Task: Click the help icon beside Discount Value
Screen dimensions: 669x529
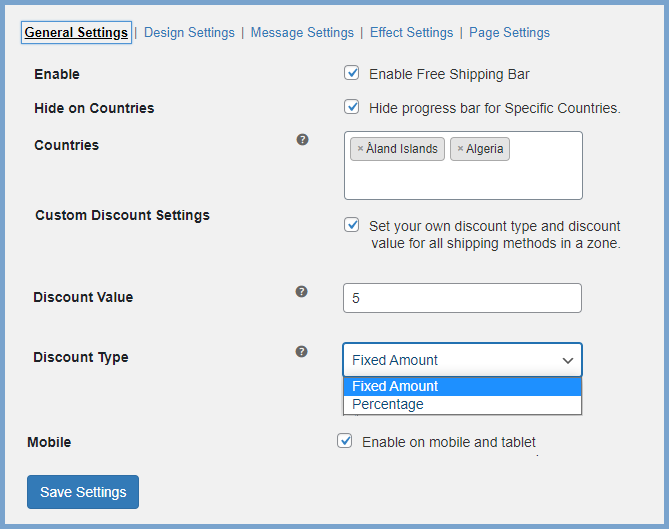Action: tap(302, 292)
